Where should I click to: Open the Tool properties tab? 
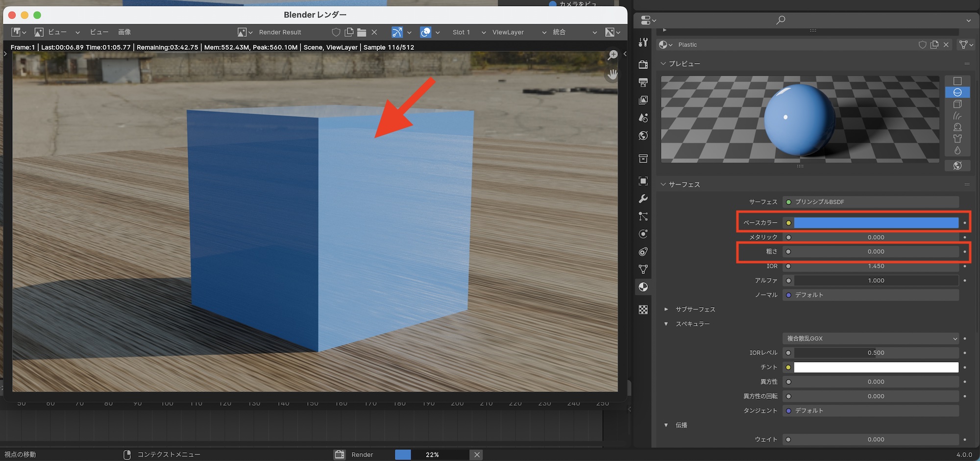click(643, 43)
